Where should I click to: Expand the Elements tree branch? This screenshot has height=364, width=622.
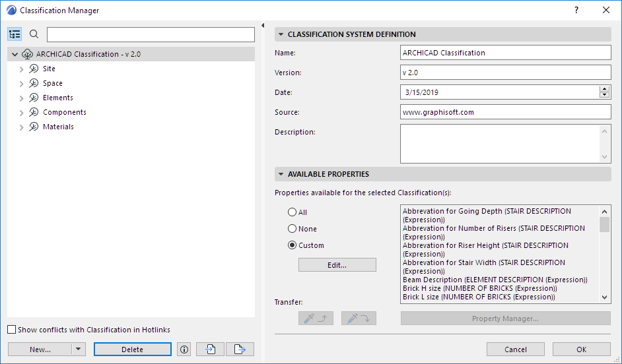tap(22, 98)
